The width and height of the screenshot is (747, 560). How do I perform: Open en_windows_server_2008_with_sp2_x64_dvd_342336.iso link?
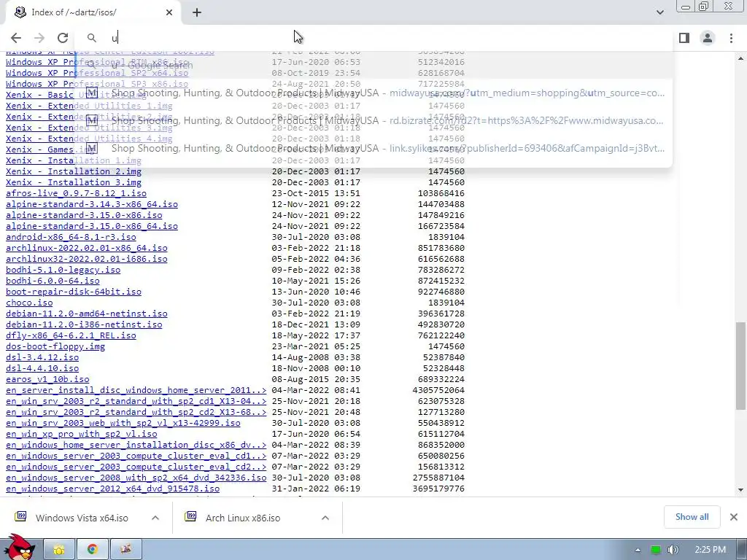[x=136, y=478]
